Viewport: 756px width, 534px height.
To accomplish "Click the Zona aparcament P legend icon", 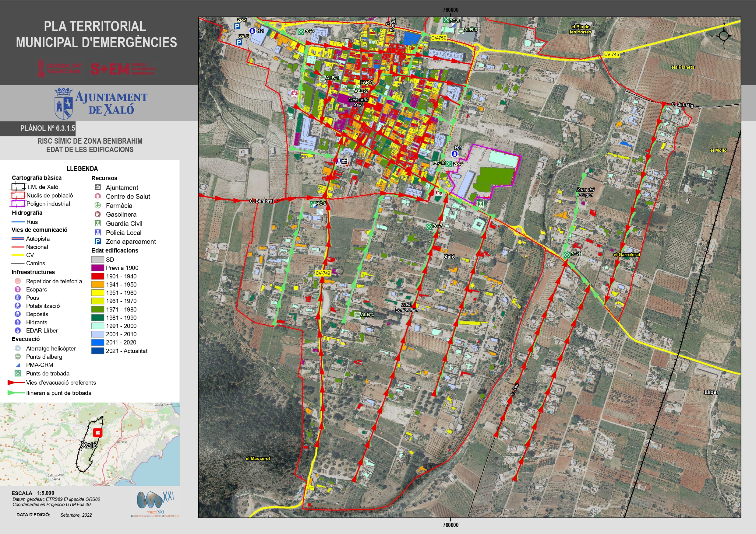I will (x=98, y=241).
